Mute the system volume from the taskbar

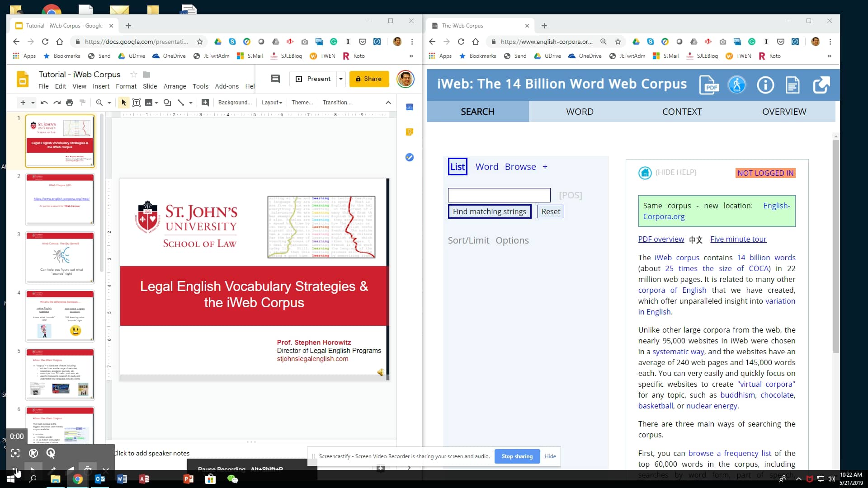(x=832, y=479)
